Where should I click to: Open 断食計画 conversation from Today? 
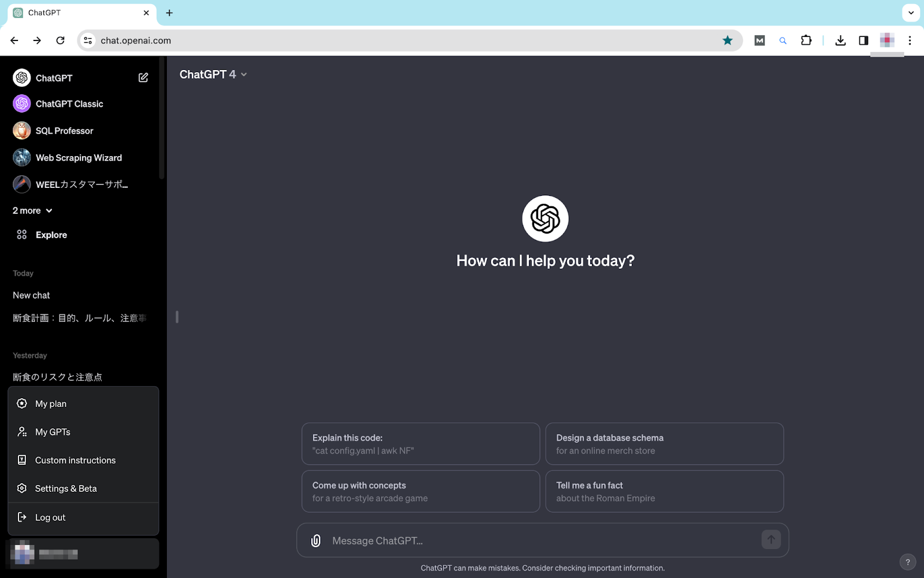click(81, 318)
